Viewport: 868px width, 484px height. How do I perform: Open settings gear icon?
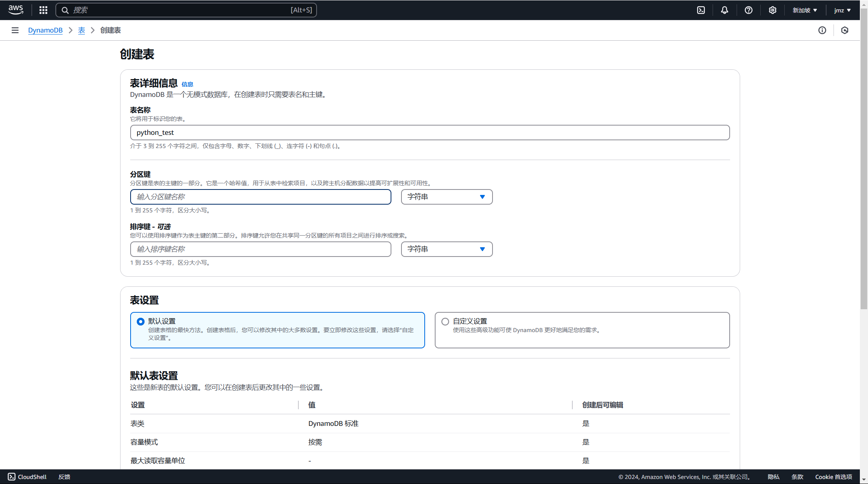(773, 10)
